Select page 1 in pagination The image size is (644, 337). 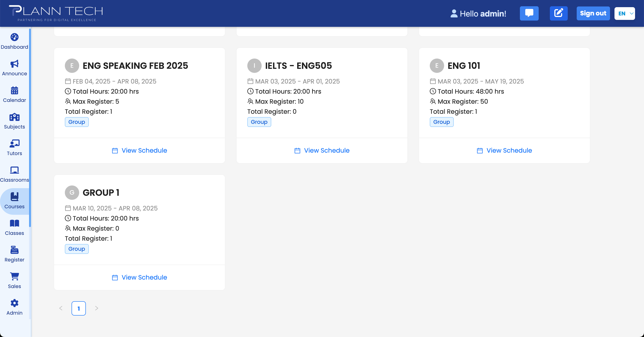tap(78, 308)
